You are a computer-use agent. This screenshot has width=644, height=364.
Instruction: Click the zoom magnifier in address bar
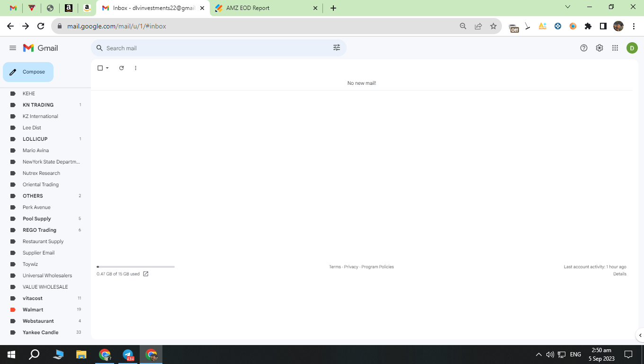[x=463, y=26]
